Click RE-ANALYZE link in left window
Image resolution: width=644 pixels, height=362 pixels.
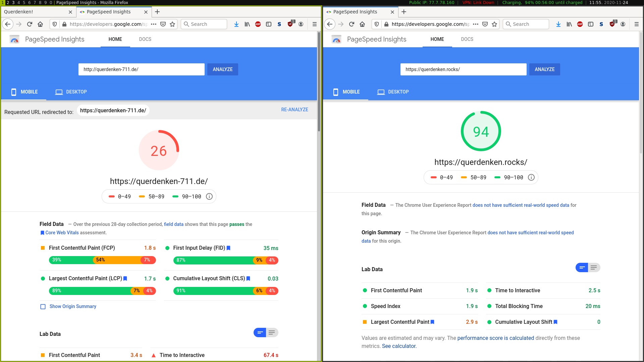coord(294,110)
